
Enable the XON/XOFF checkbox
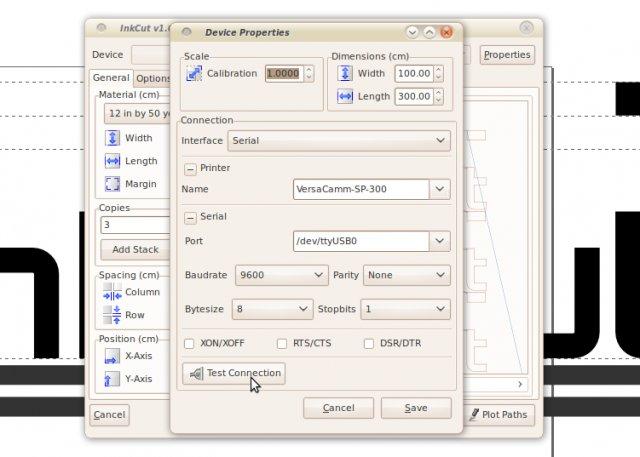coord(190,343)
